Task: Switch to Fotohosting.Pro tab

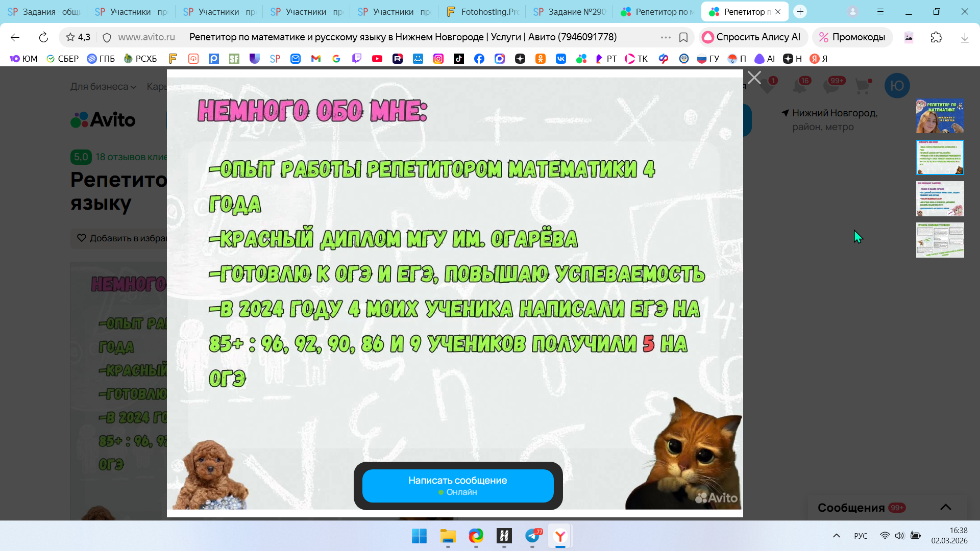Action: tap(482, 12)
